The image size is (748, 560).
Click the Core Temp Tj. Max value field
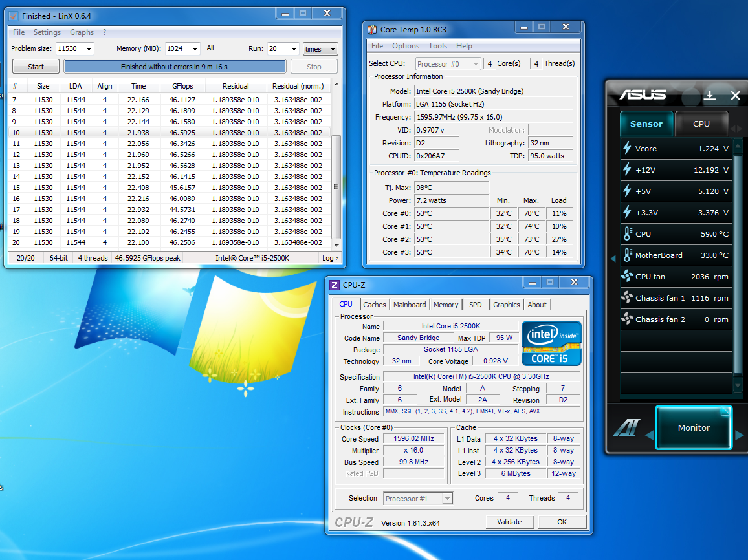tap(451, 188)
